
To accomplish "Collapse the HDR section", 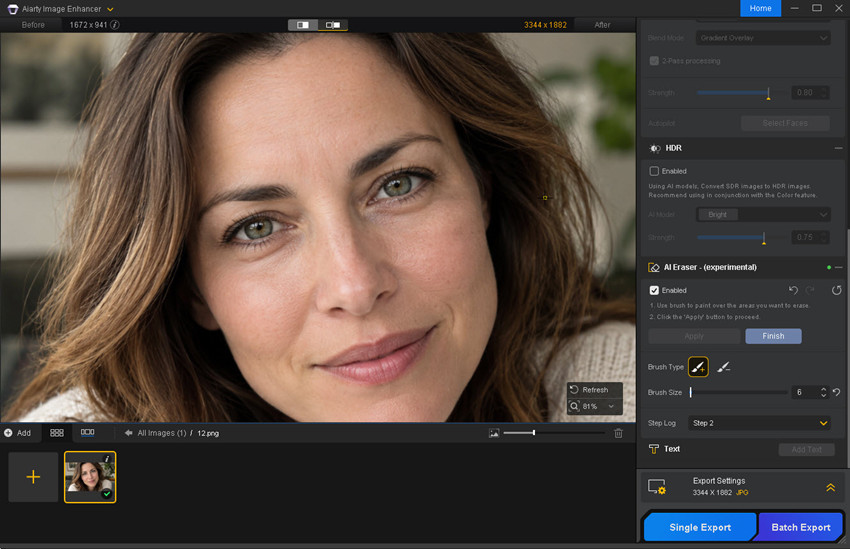I will coord(838,148).
